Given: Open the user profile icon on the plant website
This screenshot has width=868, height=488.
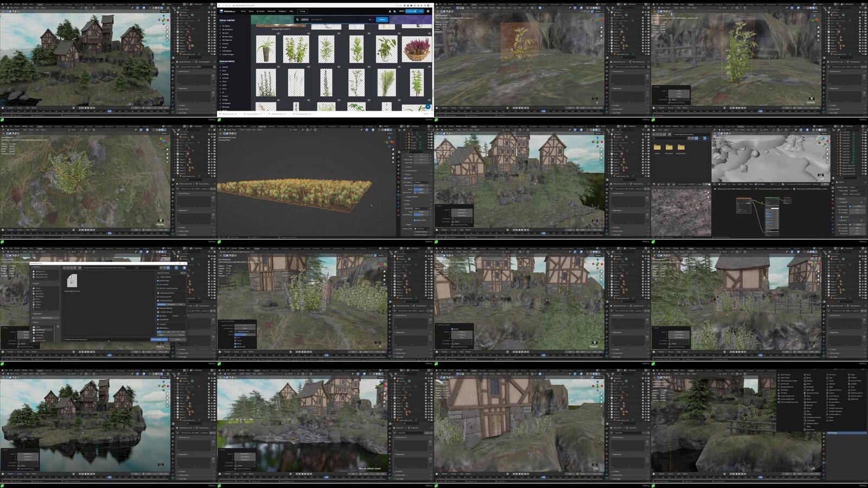Looking at the screenshot, I should tap(427, 11).
